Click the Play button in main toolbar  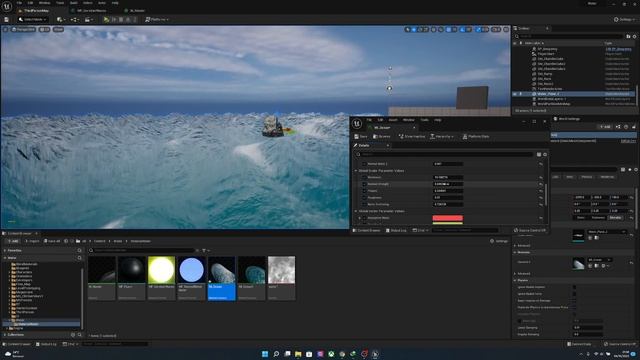click(107, 19)
